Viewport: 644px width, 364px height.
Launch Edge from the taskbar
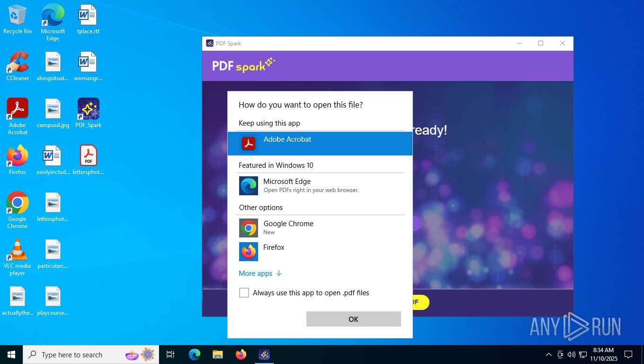pos(194,355)
